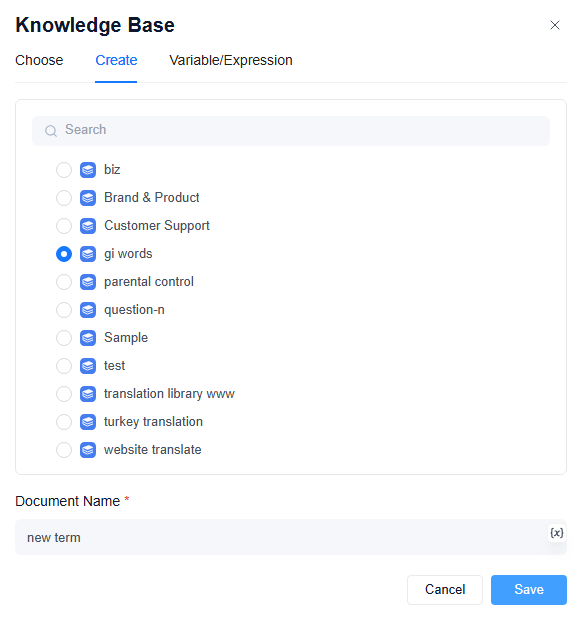Click the Customer Support stack icon
582x620 pixels.
coord(88,226)
